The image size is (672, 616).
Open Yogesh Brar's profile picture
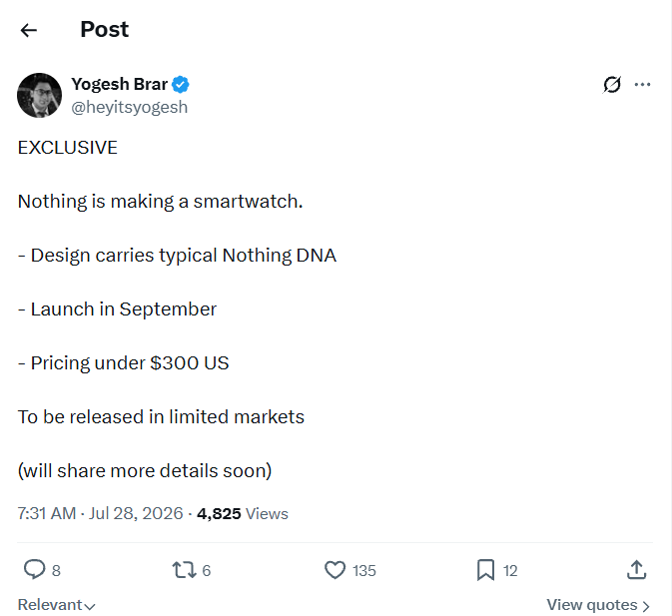(39, 95)
